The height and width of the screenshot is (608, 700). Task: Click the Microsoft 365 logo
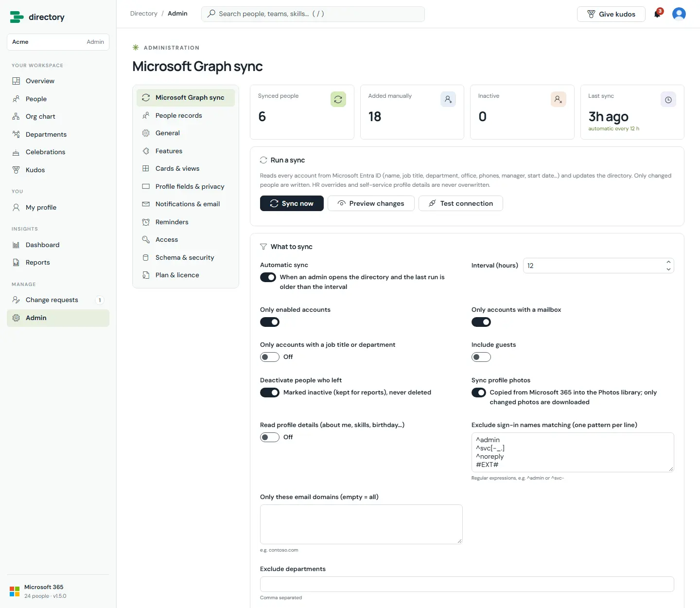[x=15, y=591]
